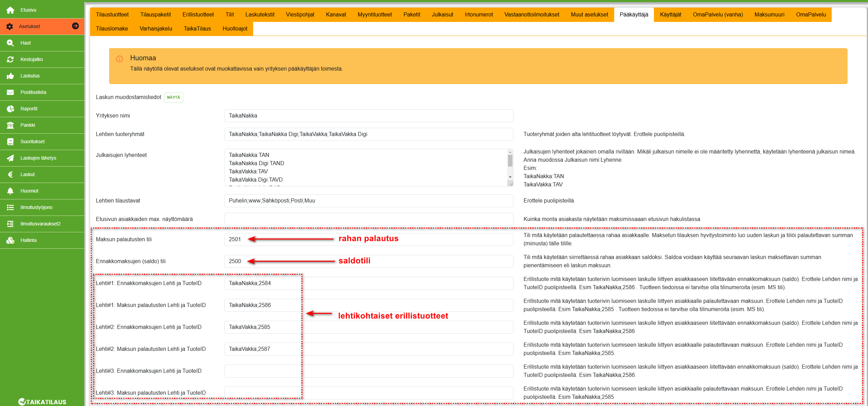Go to Raportit in the sidebar
868x406 pixels.
tap(42, 109)
